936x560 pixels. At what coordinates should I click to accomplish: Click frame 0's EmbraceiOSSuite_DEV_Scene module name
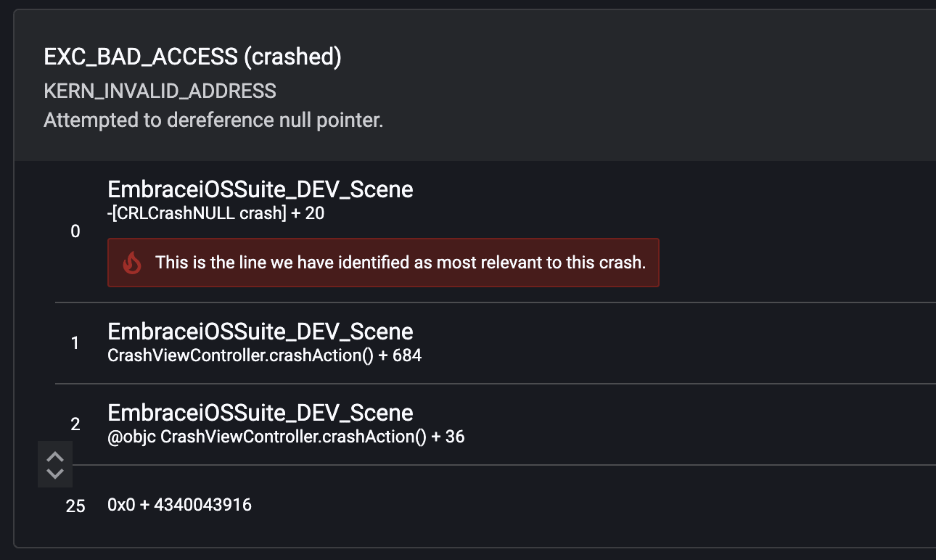[x=260, y=189]
